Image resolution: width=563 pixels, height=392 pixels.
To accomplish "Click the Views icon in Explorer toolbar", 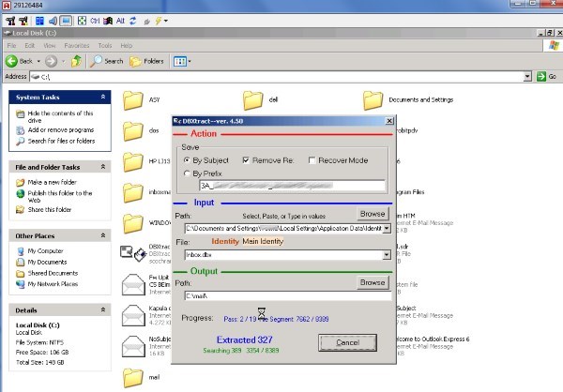I will (x=180, y=61).
